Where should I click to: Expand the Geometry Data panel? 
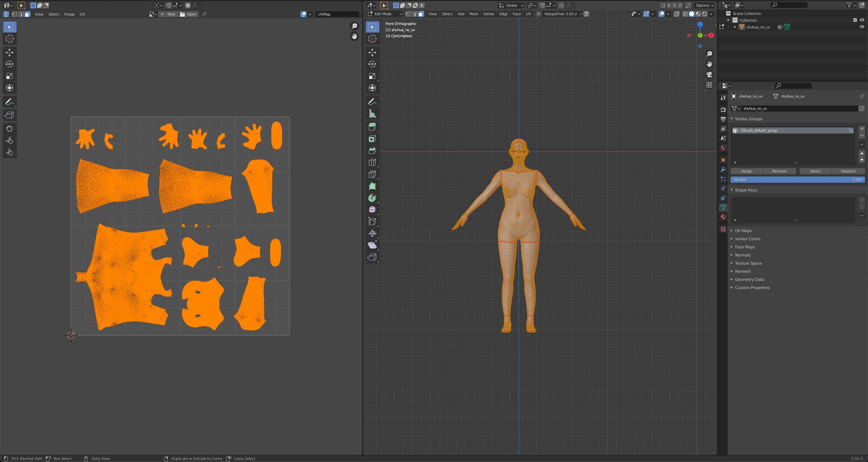(749, 279)
